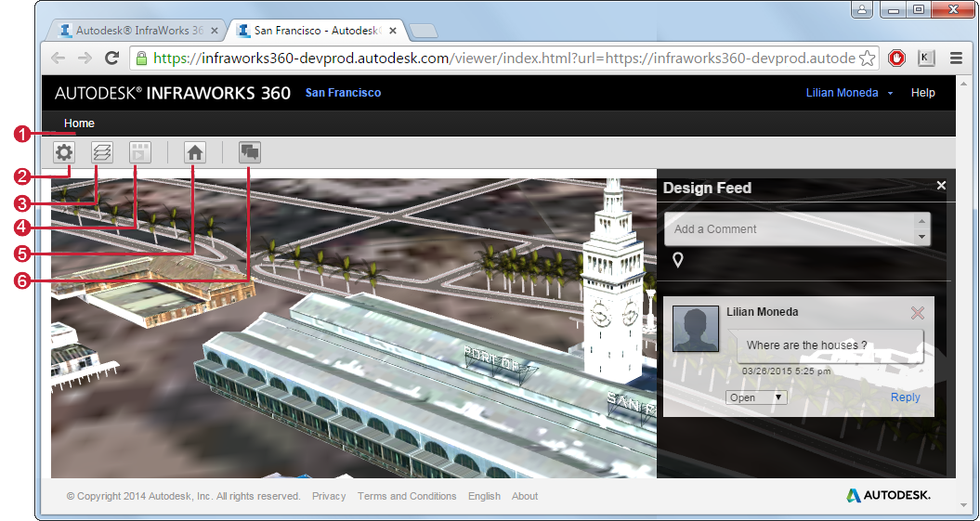The width and height of the screenshot is (980, 521).
Task: Select the Home tab
Action: point(79,124)
